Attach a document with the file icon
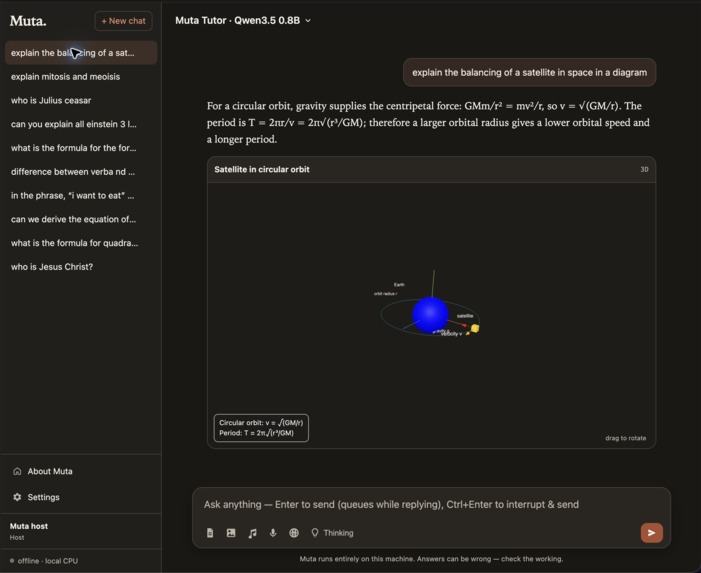 click(210, 533)
